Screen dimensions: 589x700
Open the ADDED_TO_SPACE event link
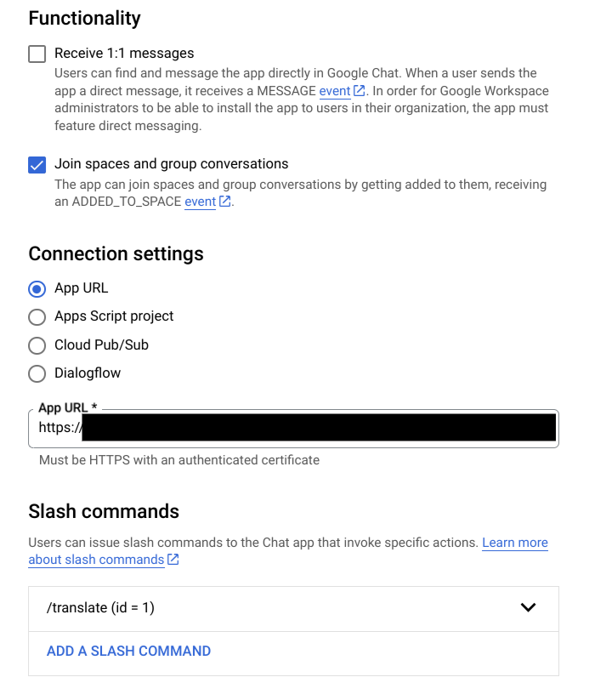coord(199,202)
